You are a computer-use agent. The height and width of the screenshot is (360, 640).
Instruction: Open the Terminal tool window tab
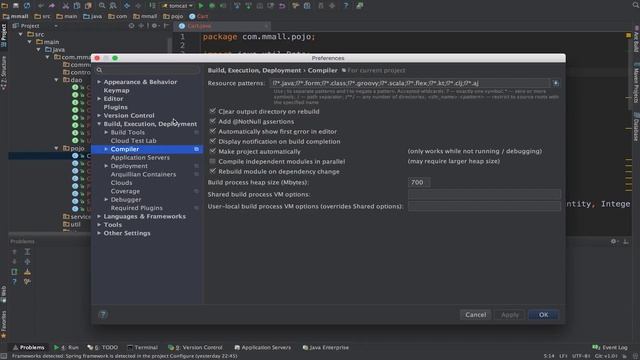coord(142,347)
